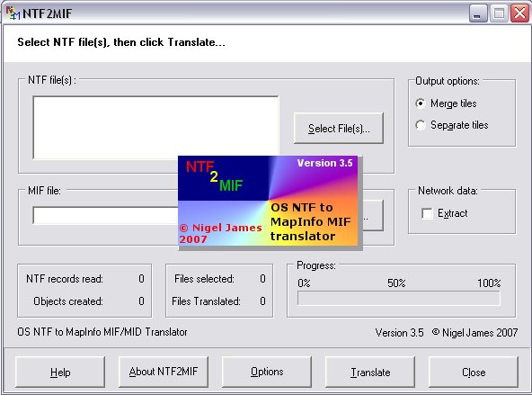Click the MIF file path text field
The height and width of the screenshot is (395, 532).
pyautogui.click(x=106, y=215)
